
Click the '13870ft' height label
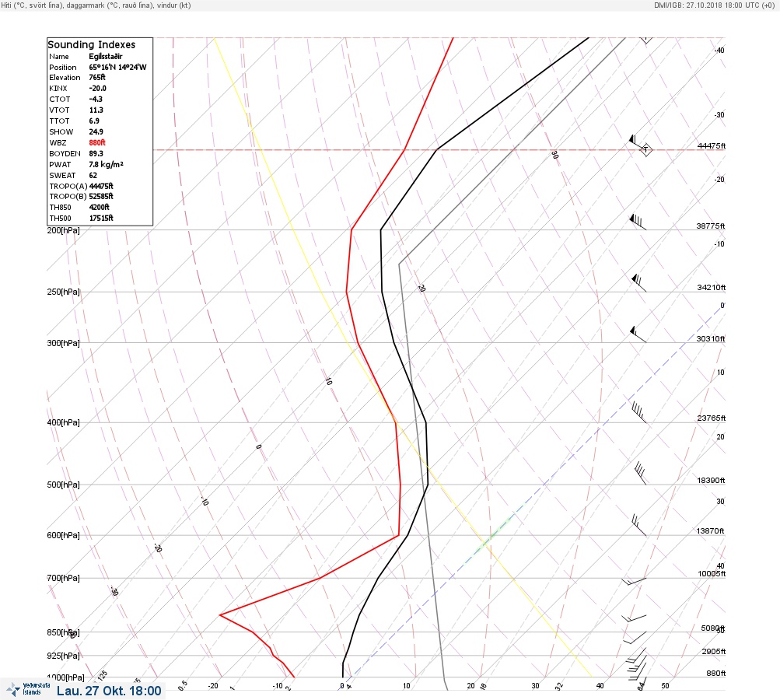coord(710,531)
